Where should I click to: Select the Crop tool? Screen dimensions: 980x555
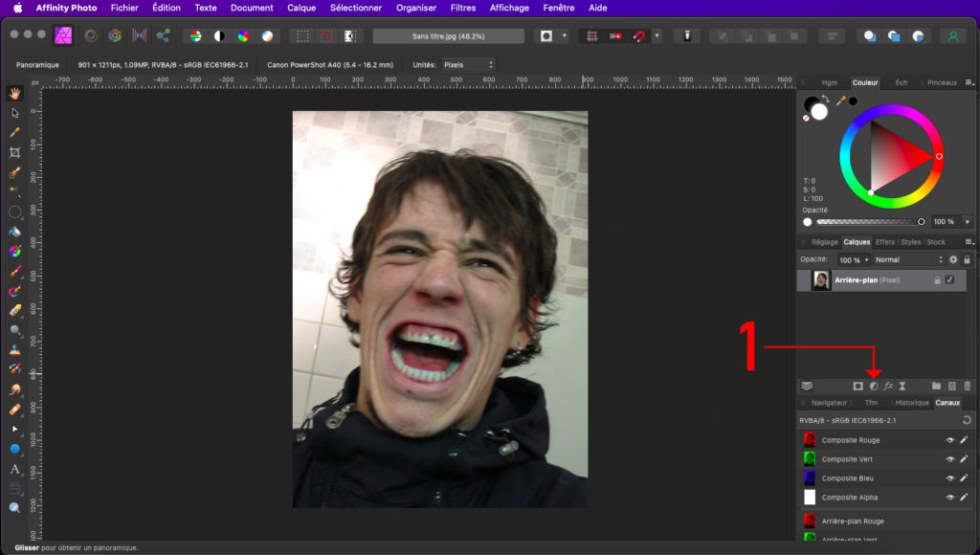click(15, 152)
